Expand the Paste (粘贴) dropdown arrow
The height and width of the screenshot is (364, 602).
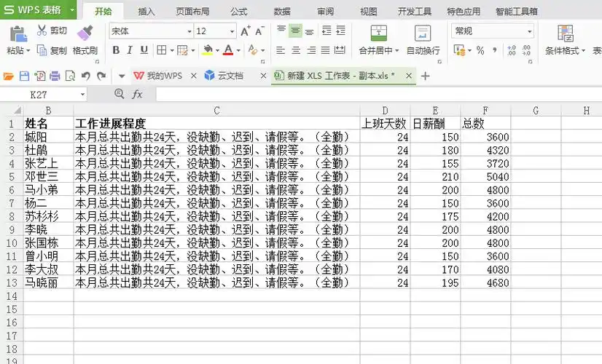[x=28, y=51]
